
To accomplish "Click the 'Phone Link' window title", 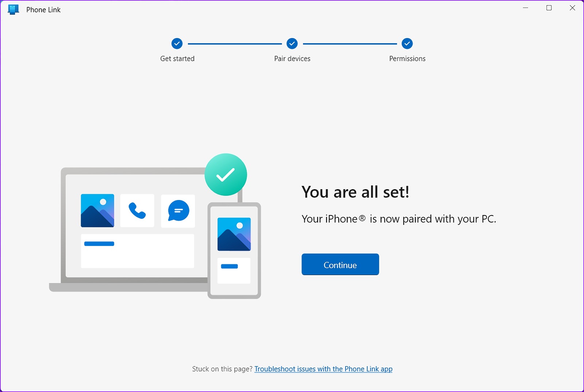I will click(43, 10).
